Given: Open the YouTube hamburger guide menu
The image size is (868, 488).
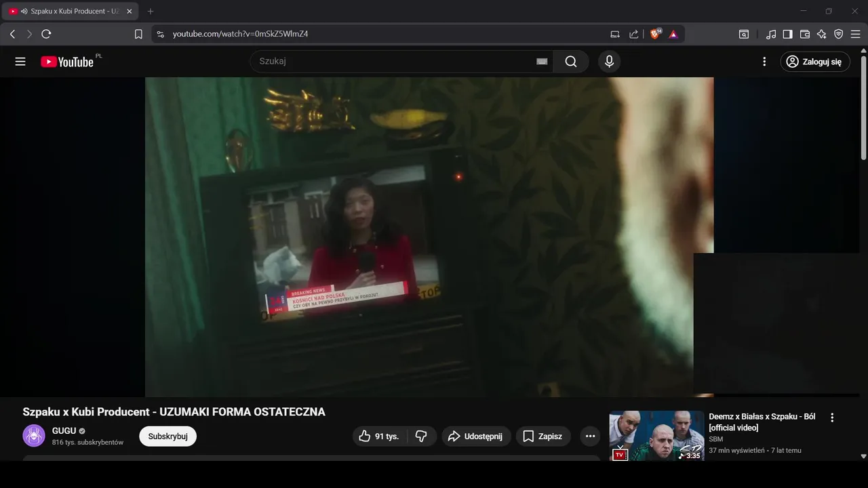Looking at the screenshot, I should coord(20,62).
